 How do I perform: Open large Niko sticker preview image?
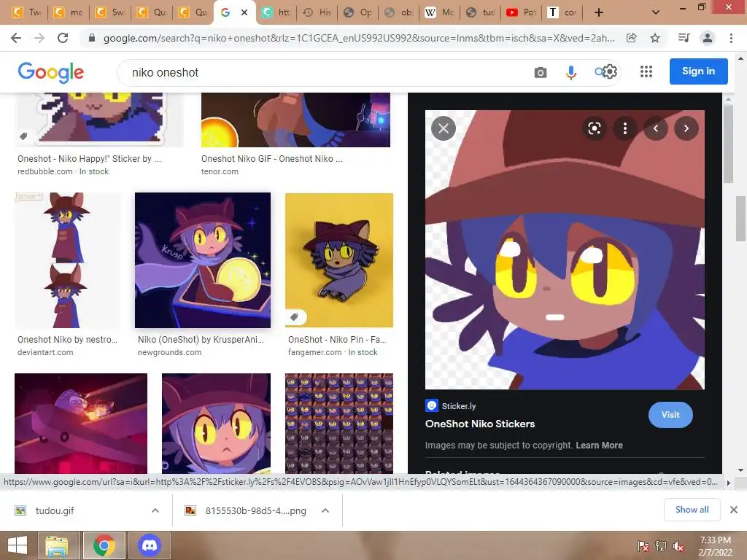565,249
